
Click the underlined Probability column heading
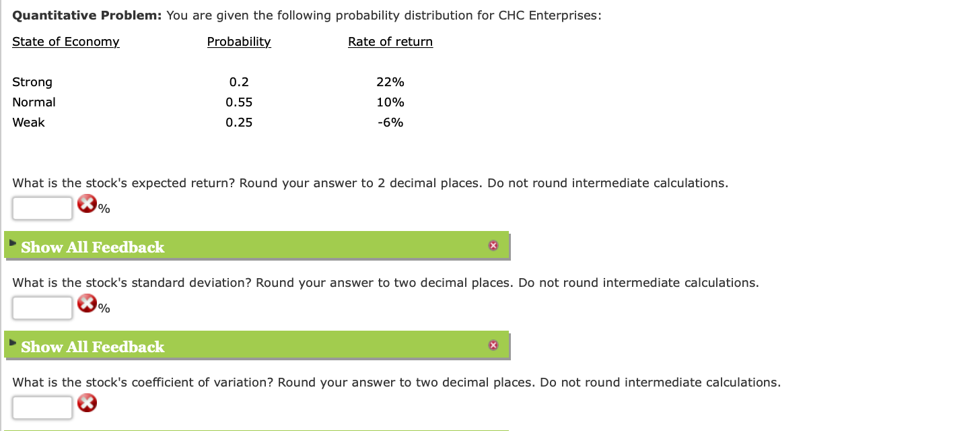coord(239,42)
